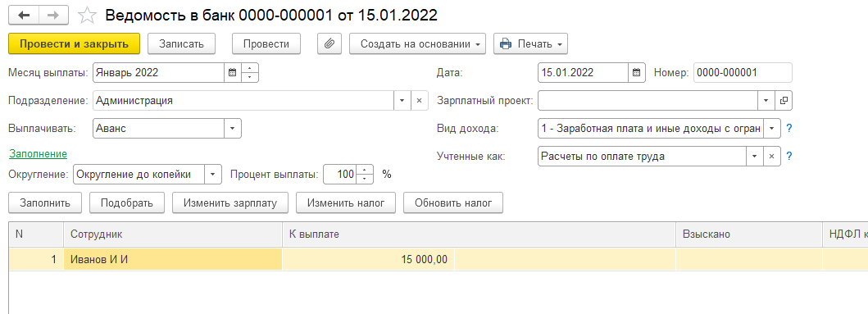Open the Печать menu
This screenshot has width=868, height=314.
point(530,43)
